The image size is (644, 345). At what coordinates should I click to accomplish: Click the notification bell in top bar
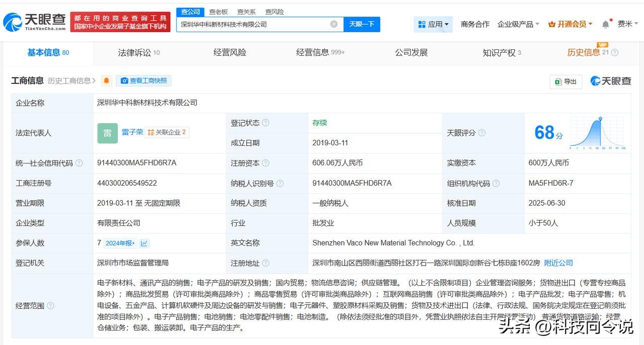(606, 24)
